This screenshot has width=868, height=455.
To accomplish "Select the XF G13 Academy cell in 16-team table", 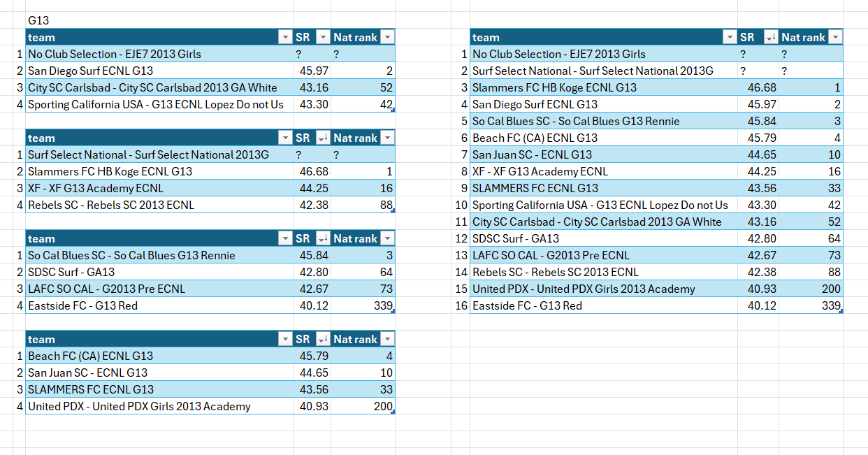I will click(x=540, y=172).
